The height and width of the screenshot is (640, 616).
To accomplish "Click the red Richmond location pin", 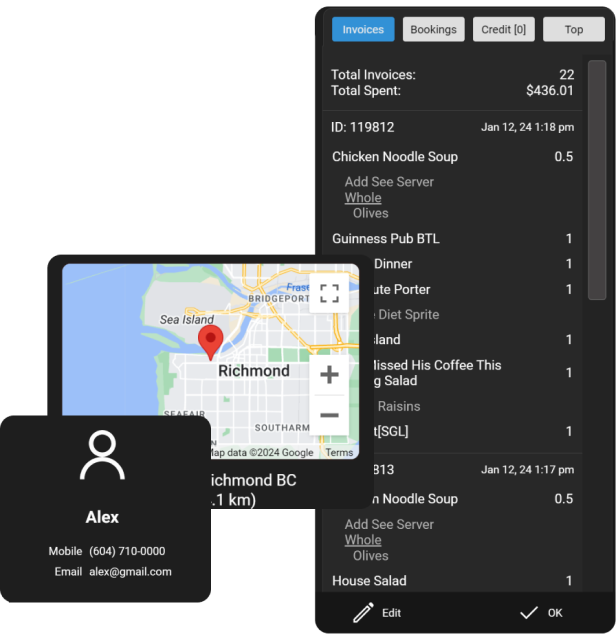I will (x=210, y=341).
